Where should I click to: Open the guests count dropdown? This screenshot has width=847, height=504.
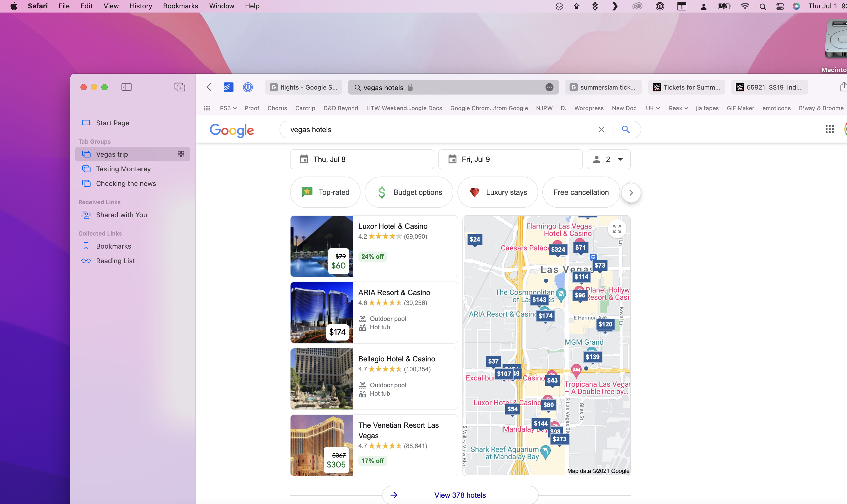tap(608, 159)
